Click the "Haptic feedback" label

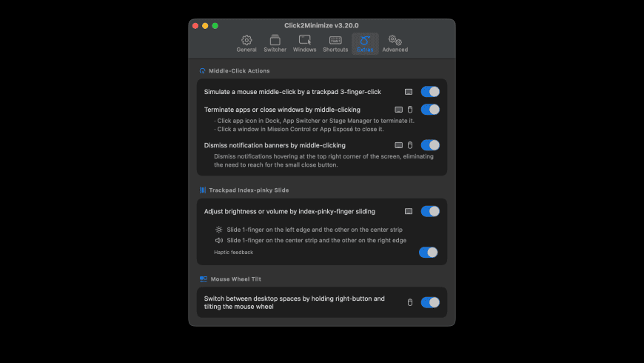coord(233,253)
